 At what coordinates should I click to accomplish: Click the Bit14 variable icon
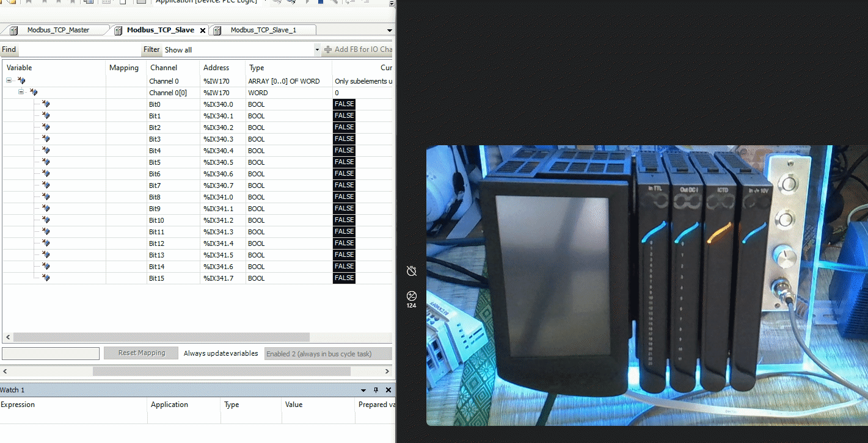click(x=46, y=267)
